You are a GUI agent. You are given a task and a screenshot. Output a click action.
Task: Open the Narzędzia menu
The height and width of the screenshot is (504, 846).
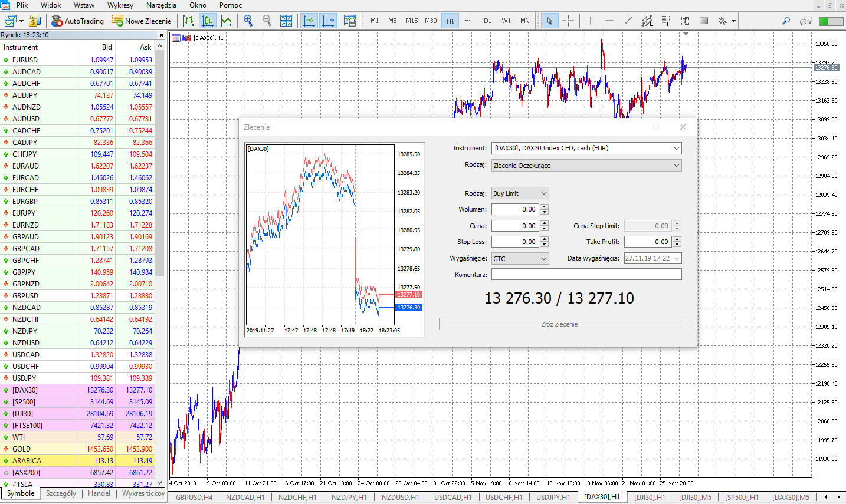click(x=161, y=5)
